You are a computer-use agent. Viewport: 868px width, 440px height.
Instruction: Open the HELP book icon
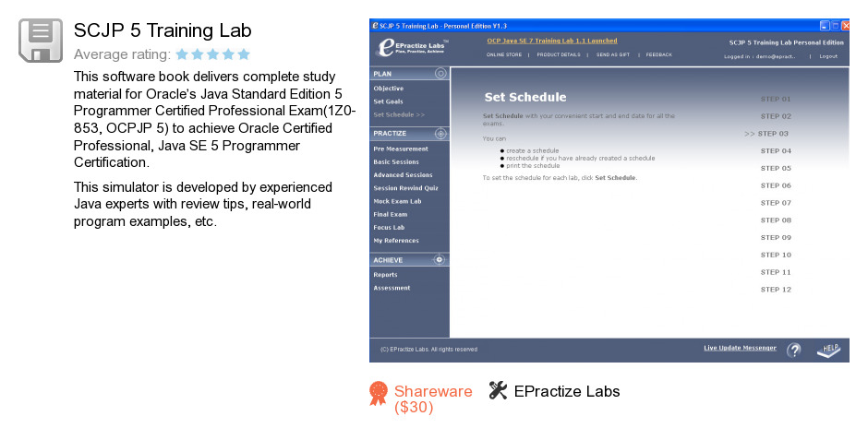point(828,350)
